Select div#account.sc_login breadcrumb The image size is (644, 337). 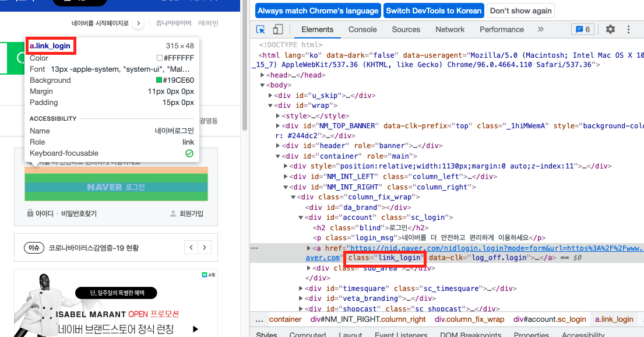point(550,320)
